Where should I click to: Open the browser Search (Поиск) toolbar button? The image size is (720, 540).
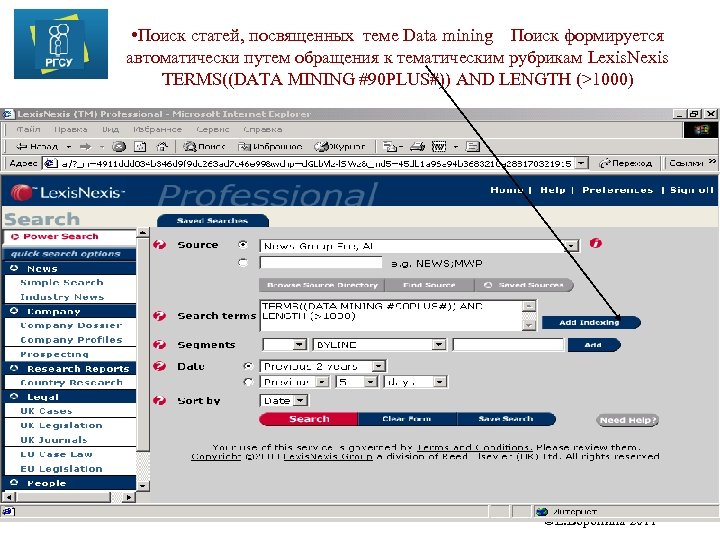point(204,147)
